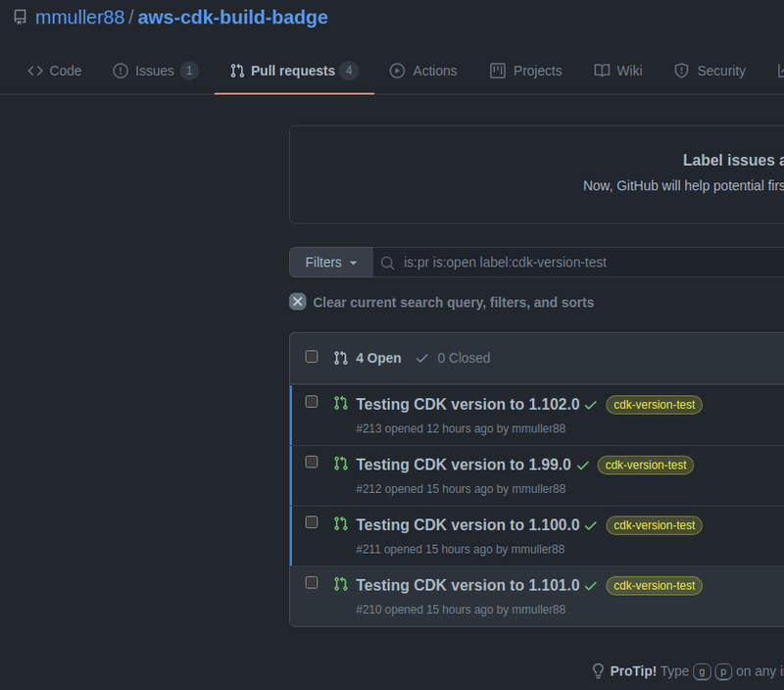Screen dimensions: 784x690
Task: Click the green check status for 1.100.0 PR
Action: pyautogui.click(x=591, y=526)
